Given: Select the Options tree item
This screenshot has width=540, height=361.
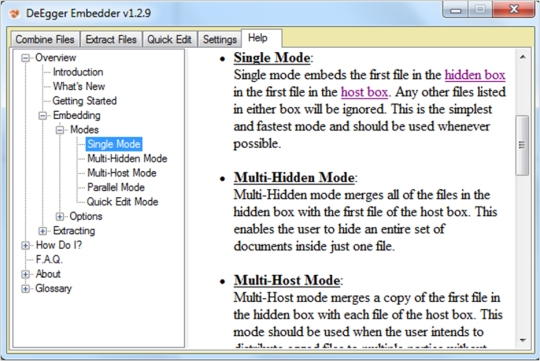Looking at the screenshot, I should click(x=86, y=216).
